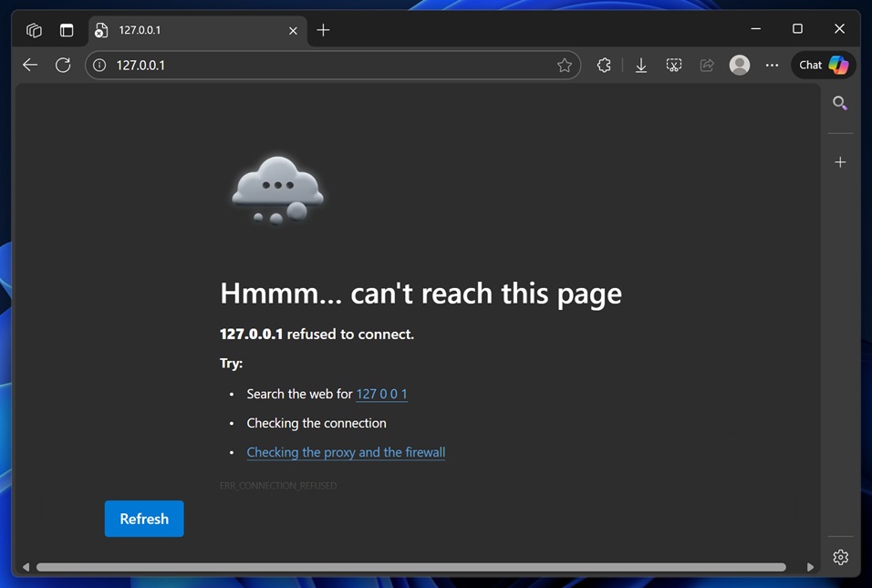The image size is (872, 588).
Task: Open the browser profile menu
Action: coord(739,65)
